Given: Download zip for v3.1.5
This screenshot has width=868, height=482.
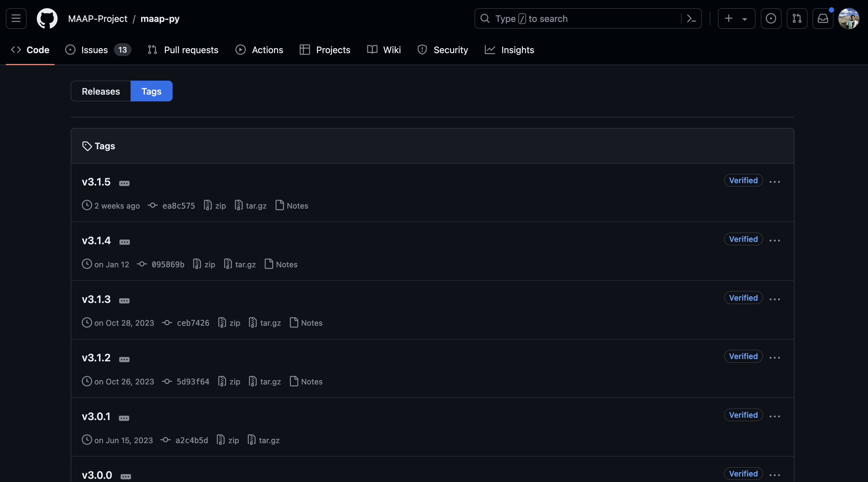Looking at the screenshot, I should (215, 205).
